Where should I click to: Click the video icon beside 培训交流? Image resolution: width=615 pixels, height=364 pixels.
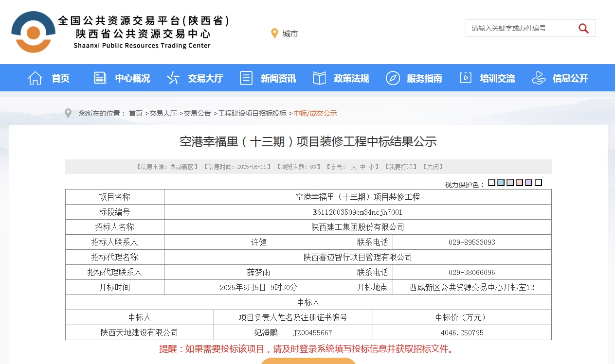466,77
